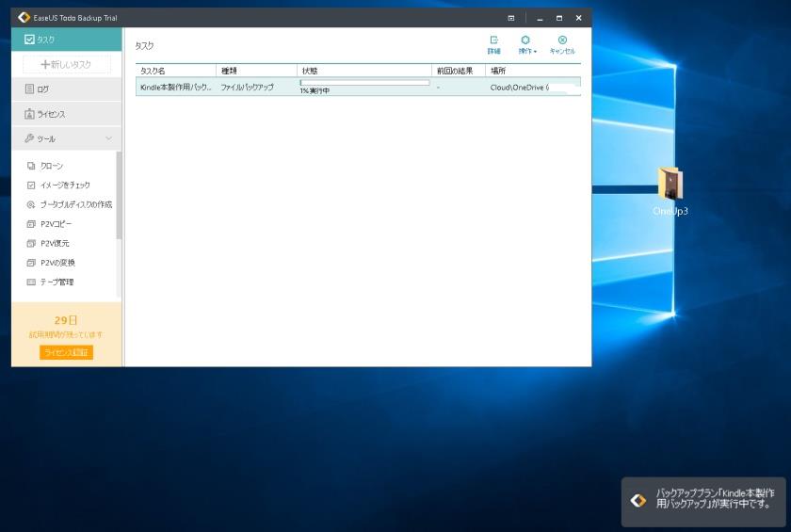Click the bootable disk creation icon
The image size is (791, 532).
pos(31,204)
